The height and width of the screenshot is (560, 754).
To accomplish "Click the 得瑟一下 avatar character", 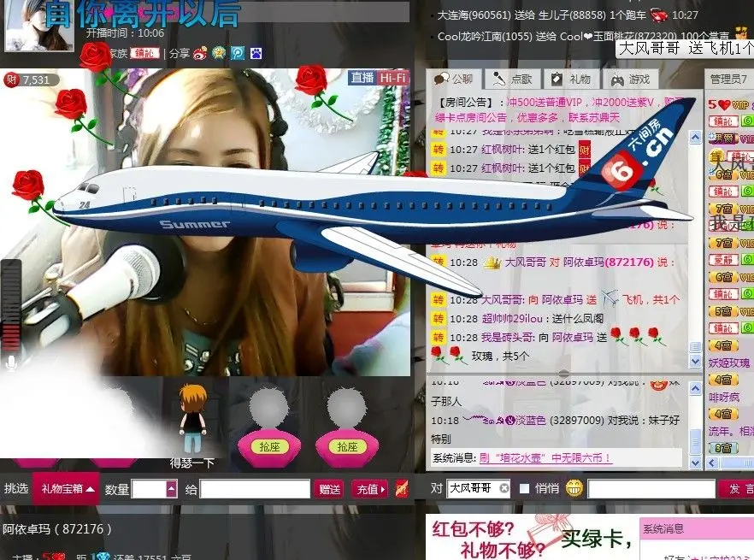I will coord(193,419).
